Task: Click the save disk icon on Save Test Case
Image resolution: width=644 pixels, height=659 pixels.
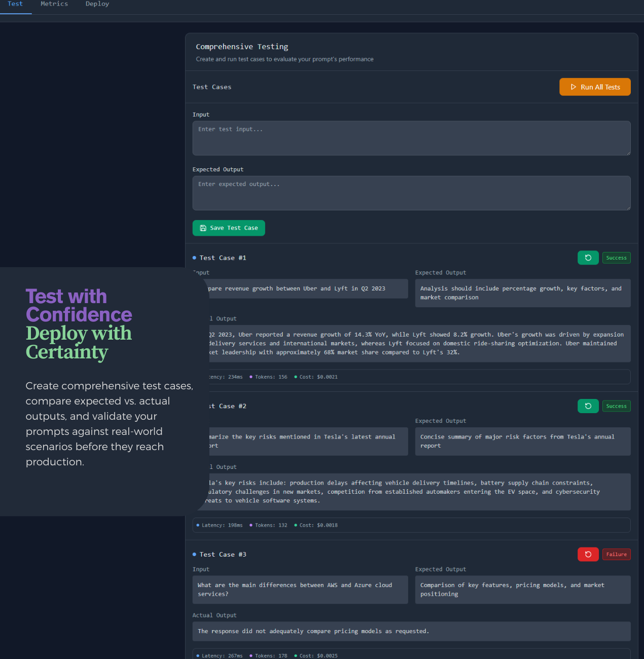Action: click(x=203, y=228)
